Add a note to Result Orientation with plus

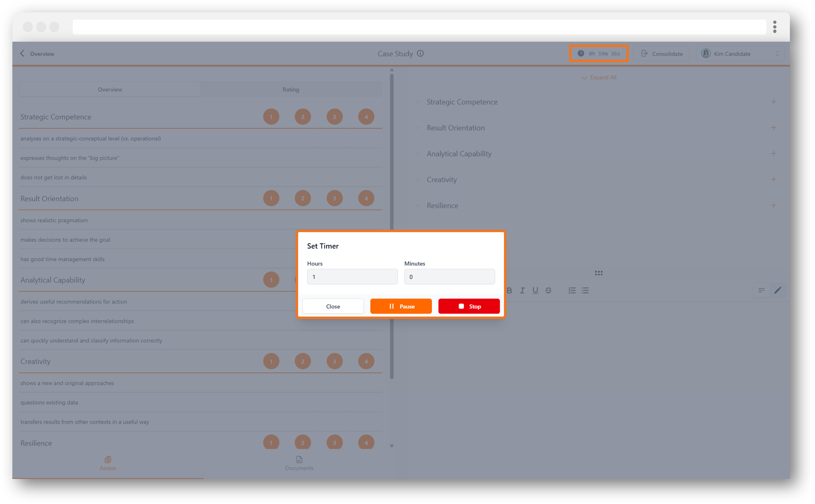click(773, 128)
